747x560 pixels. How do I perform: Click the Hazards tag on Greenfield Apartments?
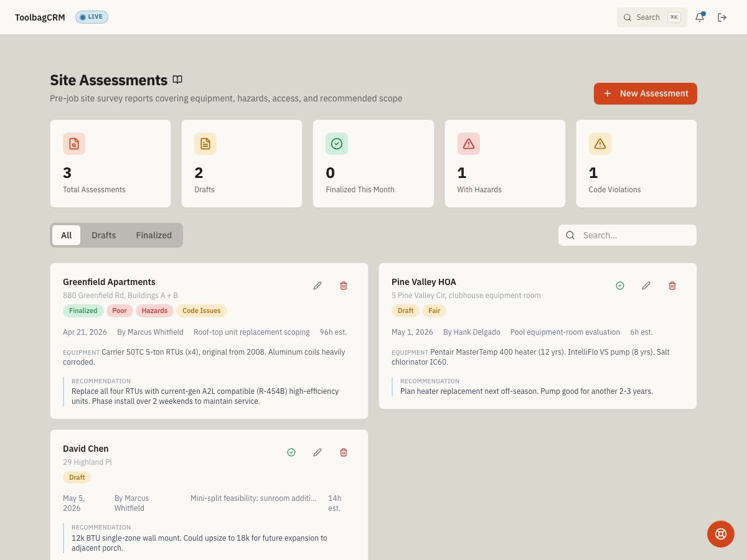(154, 310)
